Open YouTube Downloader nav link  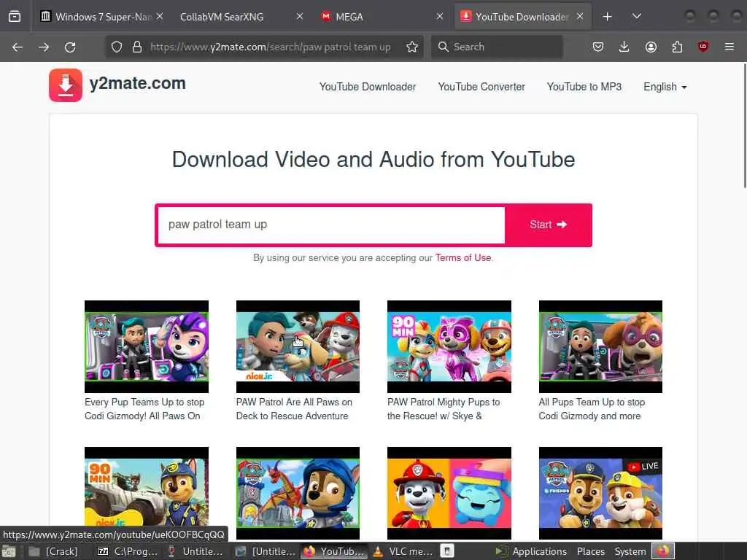368,87
